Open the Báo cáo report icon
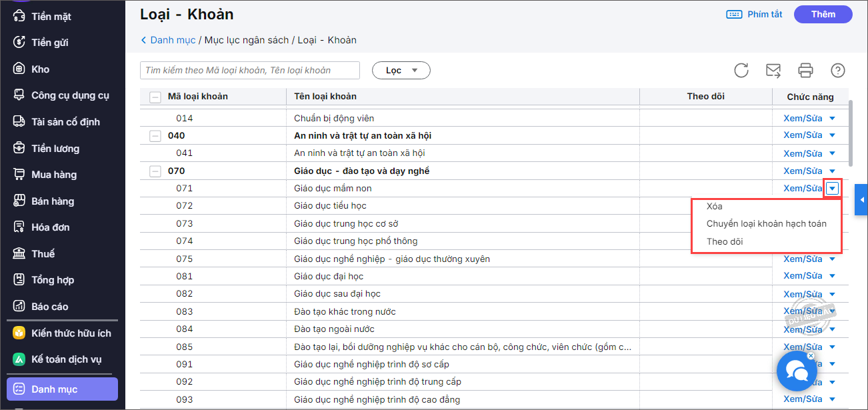868x410 pixels. tap(20, 307)
